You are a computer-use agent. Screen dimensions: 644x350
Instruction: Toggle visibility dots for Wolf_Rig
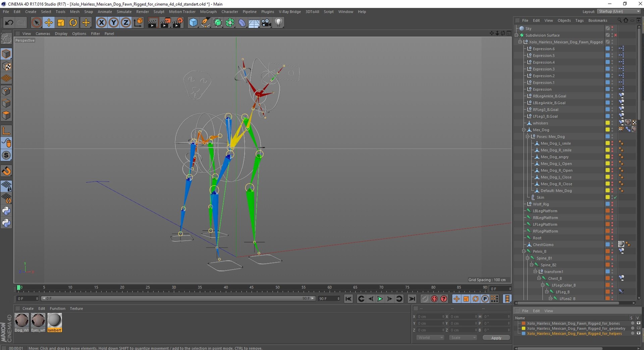click(x=612, y=204)
